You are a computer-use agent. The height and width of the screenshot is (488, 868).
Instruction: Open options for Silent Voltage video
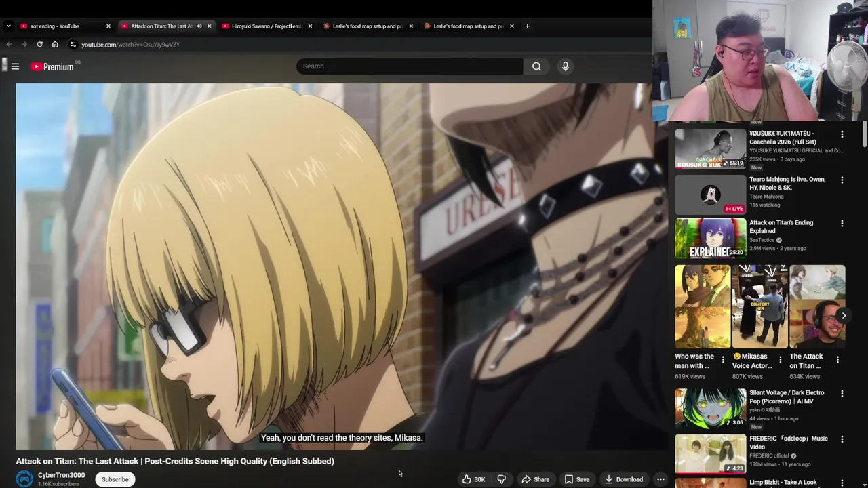click(x=842, y=393)
